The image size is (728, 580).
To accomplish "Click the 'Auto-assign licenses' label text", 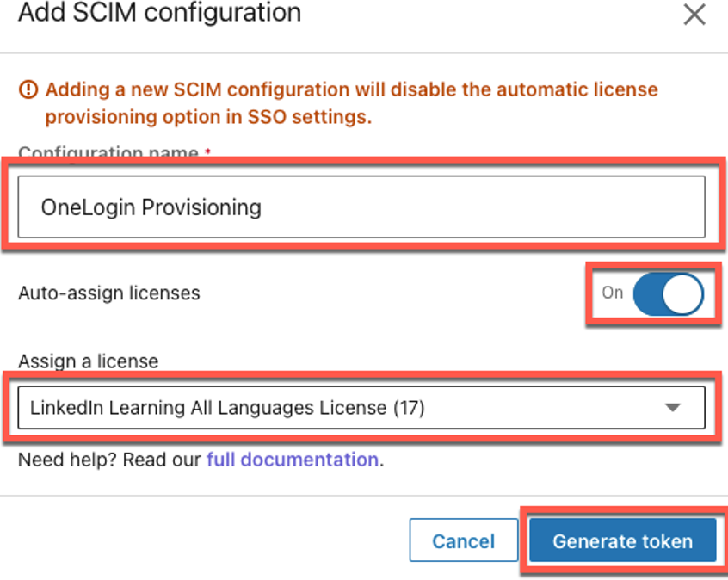I will point(109,293).
